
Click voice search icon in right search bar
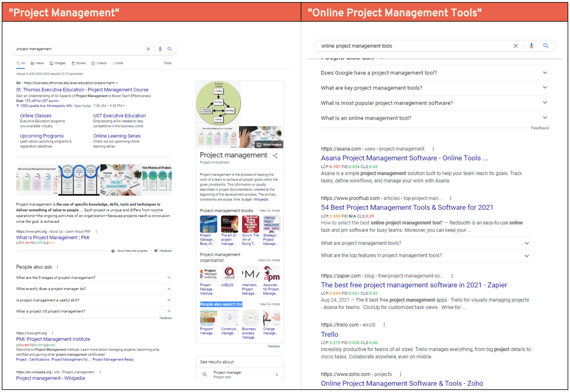[x=531, y=46]
